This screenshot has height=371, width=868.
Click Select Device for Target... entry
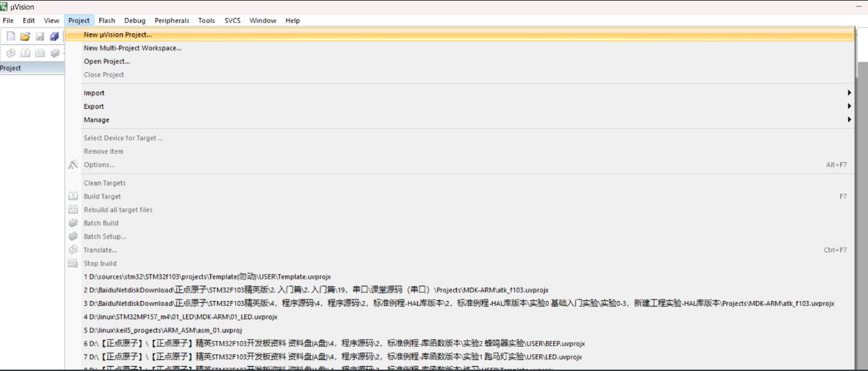(x=460, y=138)
